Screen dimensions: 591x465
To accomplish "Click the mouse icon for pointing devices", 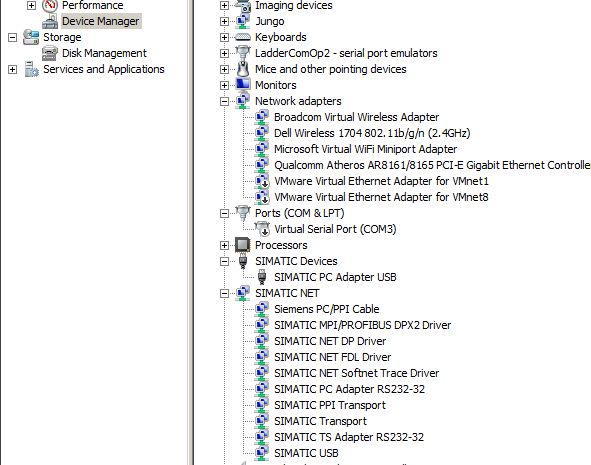I will (x=243, y=69).
